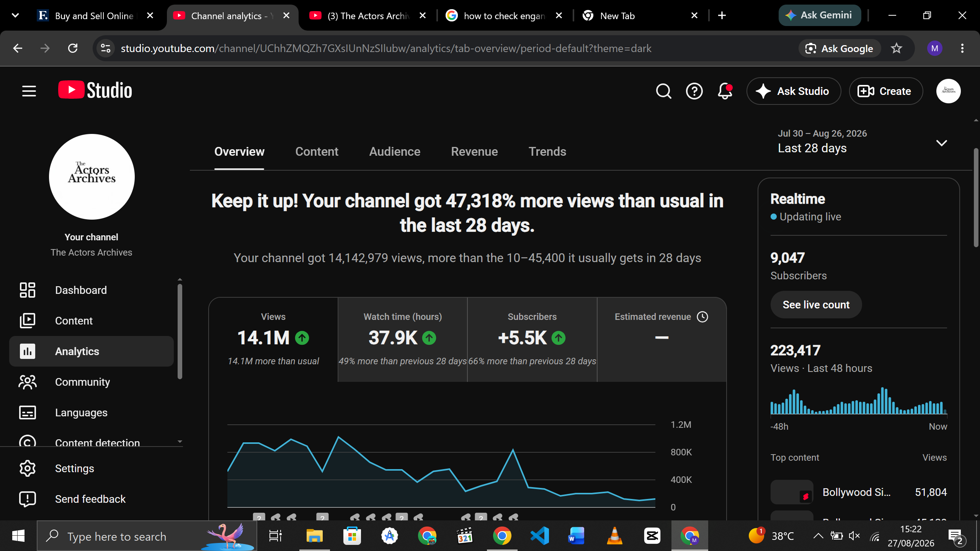Select the Watch time (hours) metric card
Screen dimensions: 980x551
pyautogui.click(x=403, y=339)
